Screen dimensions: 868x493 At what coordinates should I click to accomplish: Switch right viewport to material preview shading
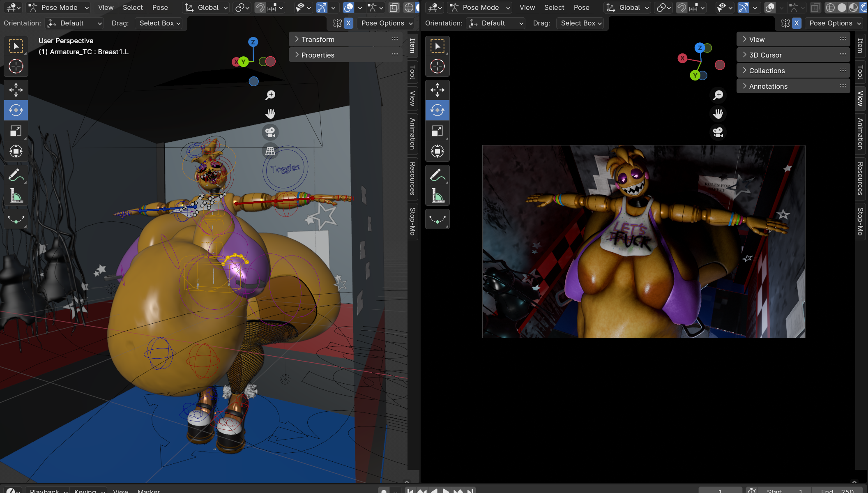853,7
